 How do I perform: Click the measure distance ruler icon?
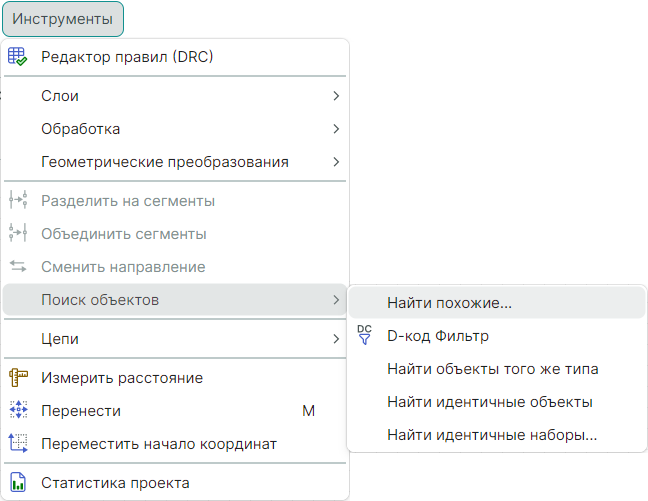(x=18, y=378)
